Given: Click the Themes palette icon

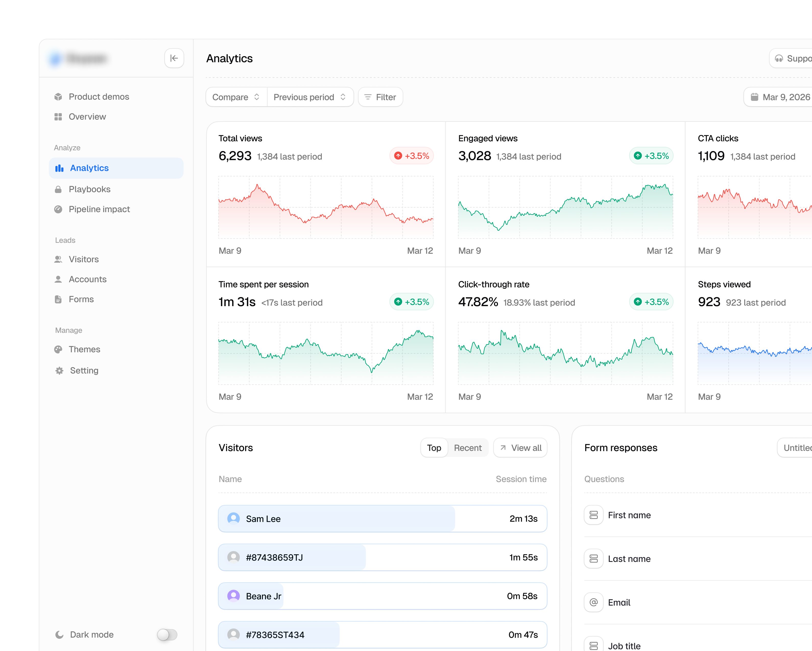Looking at the screenshot, I should coord(58,349).
